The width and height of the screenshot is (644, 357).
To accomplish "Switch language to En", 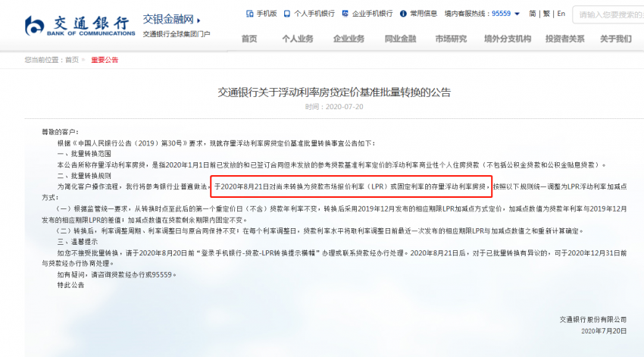I will click(561, 14).
